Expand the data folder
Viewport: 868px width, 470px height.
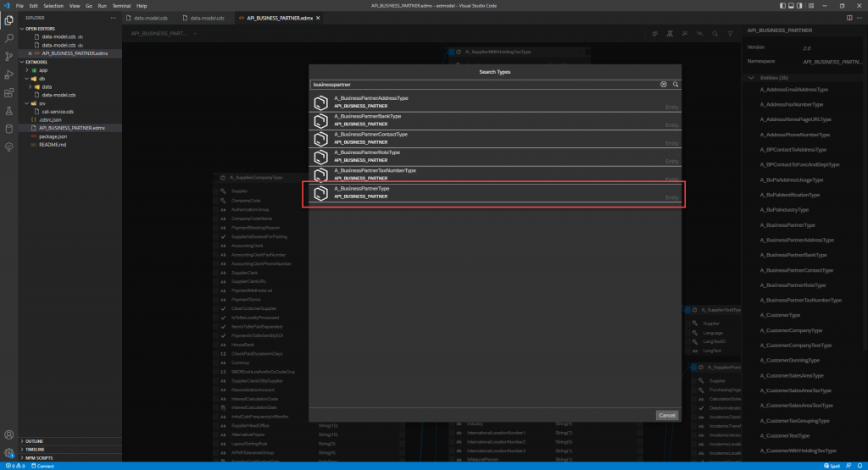[31, 87]
